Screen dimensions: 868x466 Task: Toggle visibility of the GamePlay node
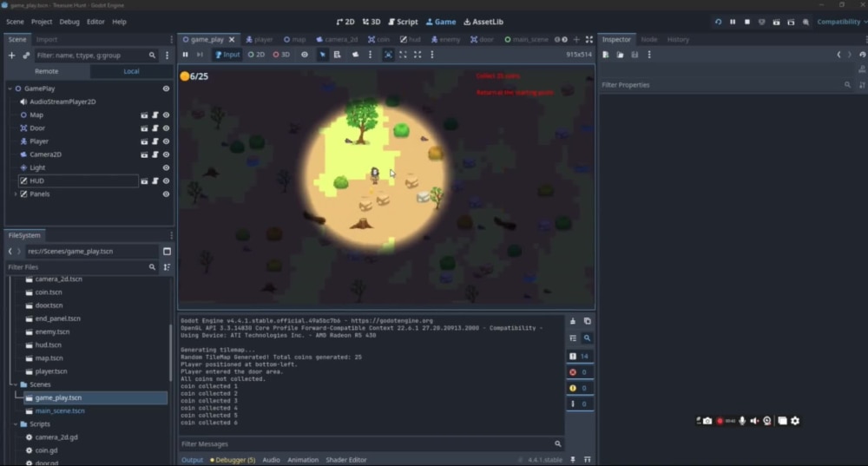166,89
